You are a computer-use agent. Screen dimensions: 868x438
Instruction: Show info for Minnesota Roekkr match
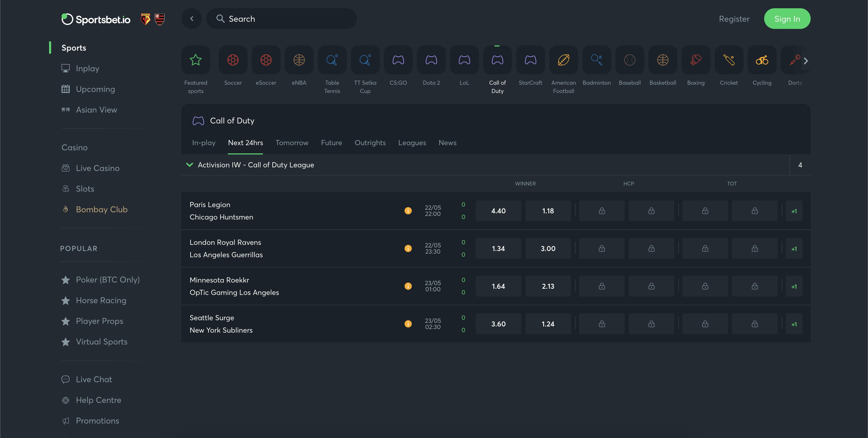[408, 286]
